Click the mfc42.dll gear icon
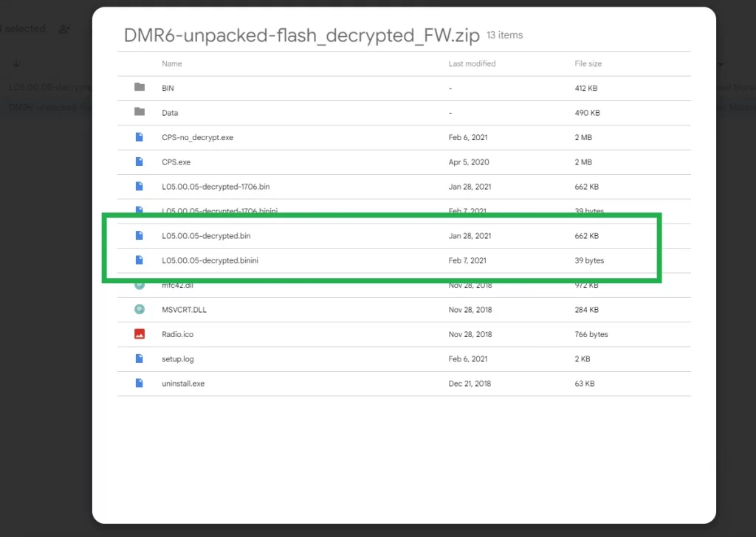Viewport: 756px width, 537px height. 139,285
